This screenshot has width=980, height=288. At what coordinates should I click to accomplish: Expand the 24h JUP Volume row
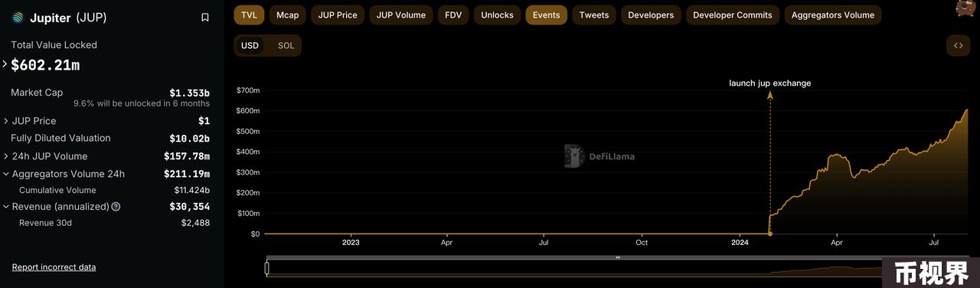(5, 156)
